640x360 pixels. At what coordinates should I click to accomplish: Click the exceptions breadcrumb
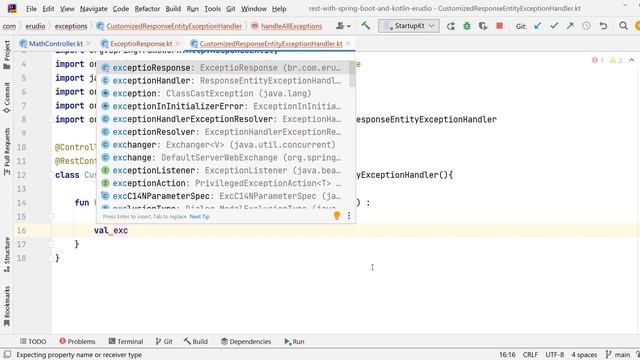tap(71, 26)
